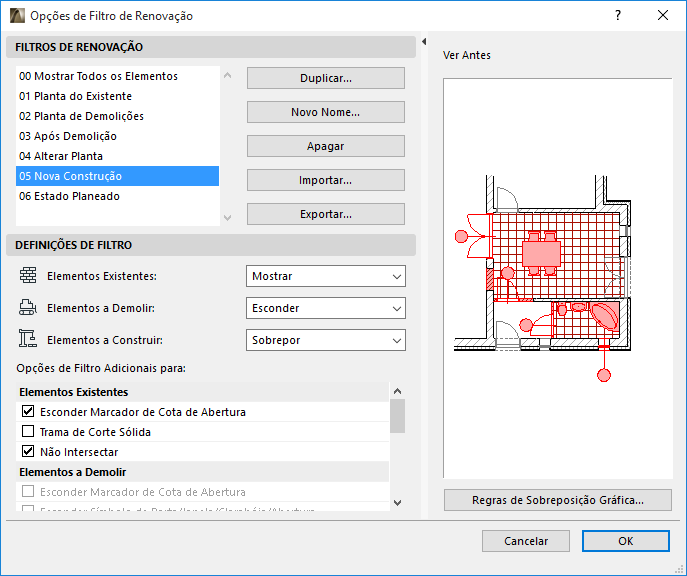Open the Elementos a Construir dropdown showing Sobrepor
The width and height of the screenshot is (687, 576).
click(326, 340)
